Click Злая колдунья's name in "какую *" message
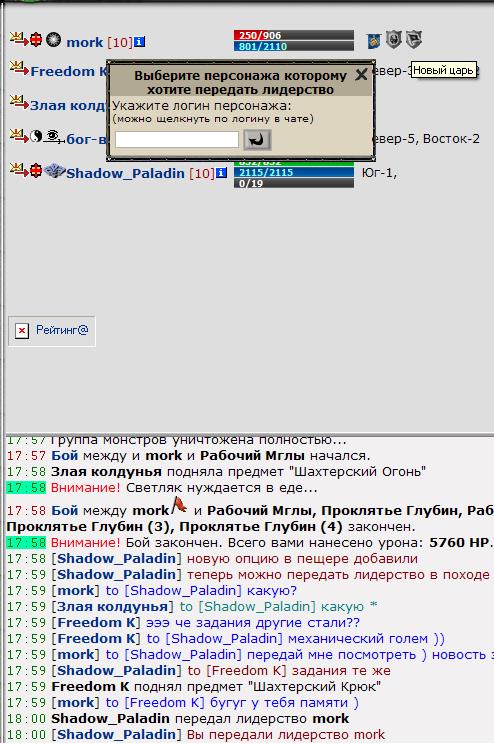 112,607
